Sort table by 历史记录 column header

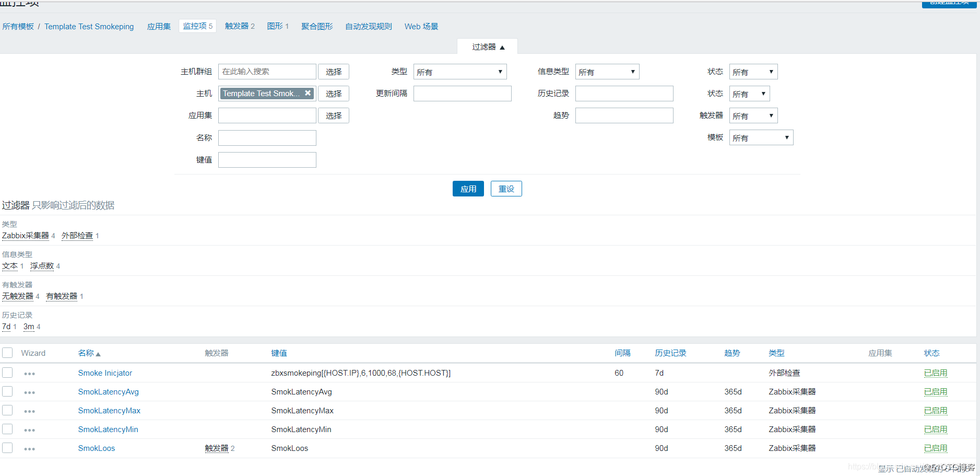click(x=670, y=353)
